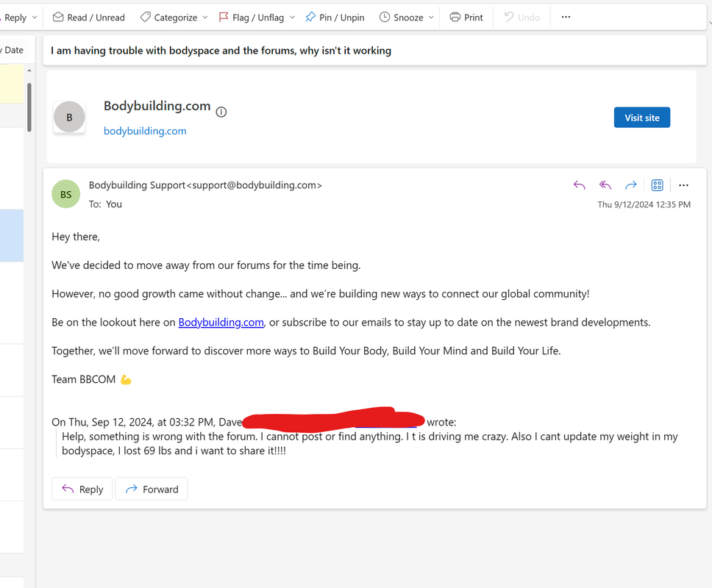This screenshot has width=712, height=588.
Task: Click the email subject line text
Action: 221,51
